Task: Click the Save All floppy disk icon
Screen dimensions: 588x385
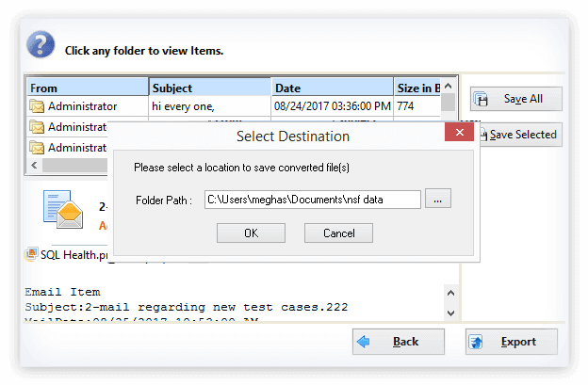Action: pos(481,100)
